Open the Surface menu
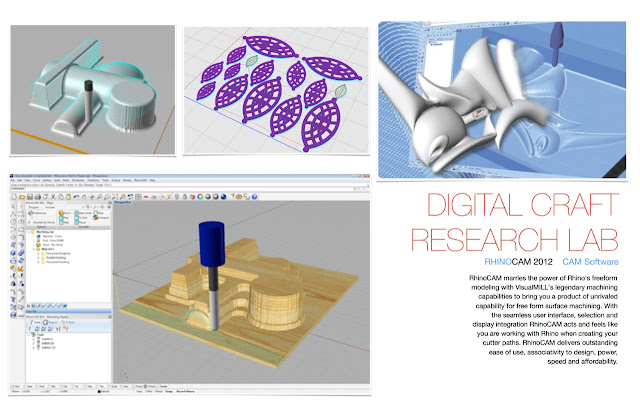Viewport: 640px width, 416px height. [x=47, y=180]
